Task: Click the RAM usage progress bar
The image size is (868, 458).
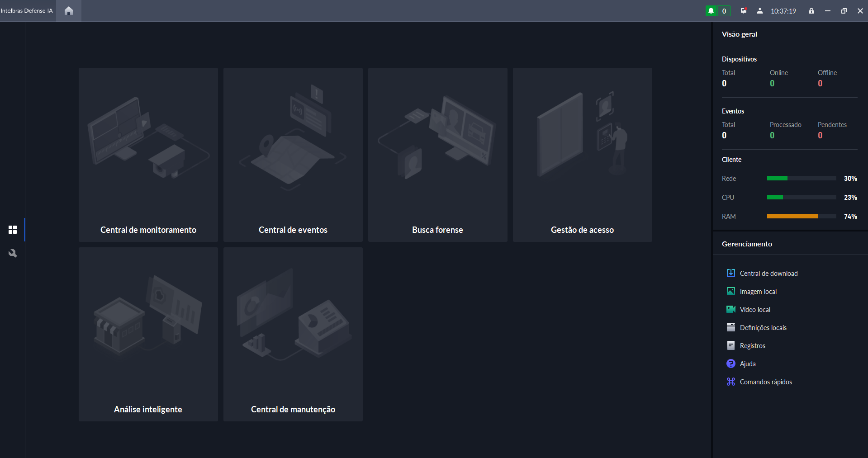Action: point(801,217)
